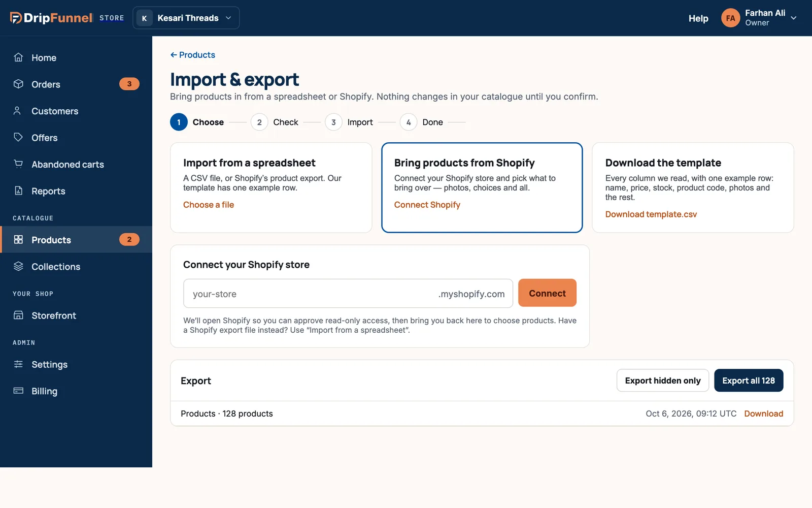Select step 3 Import in the stepper
Screen dimensions: 812x508
(349, 122)
